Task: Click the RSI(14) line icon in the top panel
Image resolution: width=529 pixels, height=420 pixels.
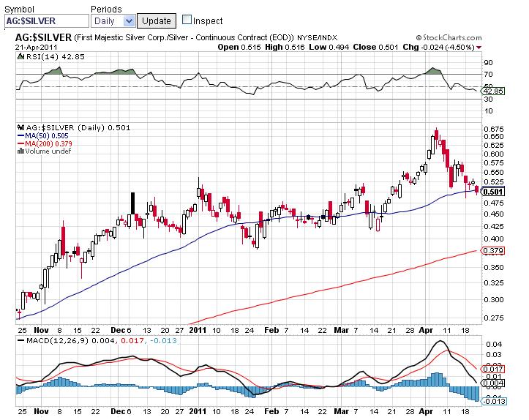Action: 20,56
